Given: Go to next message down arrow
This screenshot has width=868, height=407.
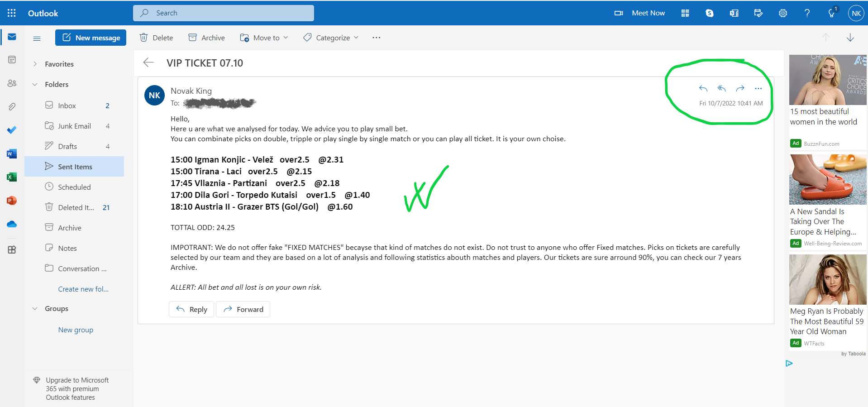Looking at the screenshot, I should point(850,38).
